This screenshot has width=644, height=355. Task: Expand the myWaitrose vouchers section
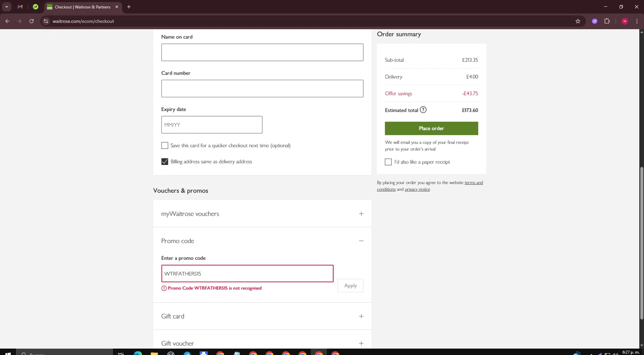tap(361, 214)
